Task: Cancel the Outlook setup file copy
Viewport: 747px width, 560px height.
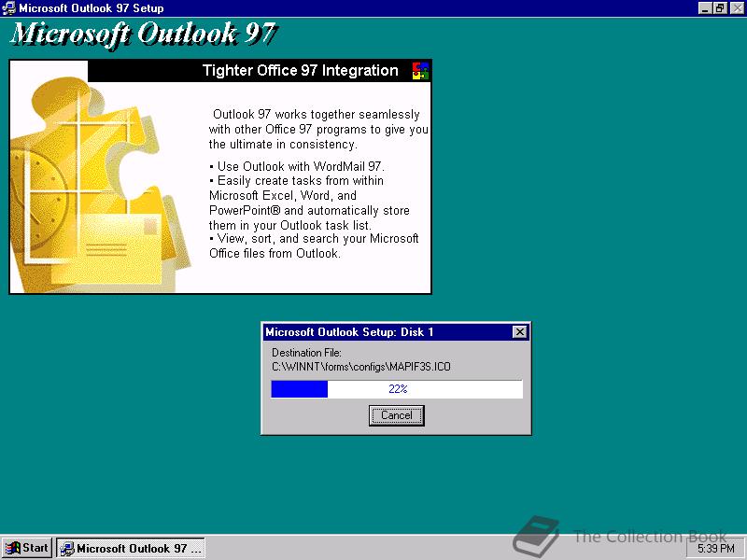Action: [x=396, y=415]
